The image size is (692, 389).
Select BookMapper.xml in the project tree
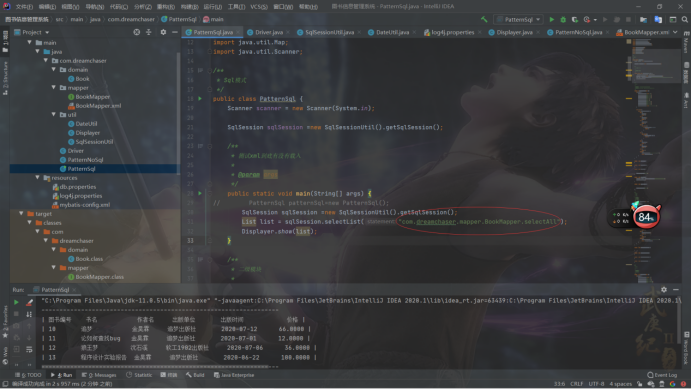(98, 106)
